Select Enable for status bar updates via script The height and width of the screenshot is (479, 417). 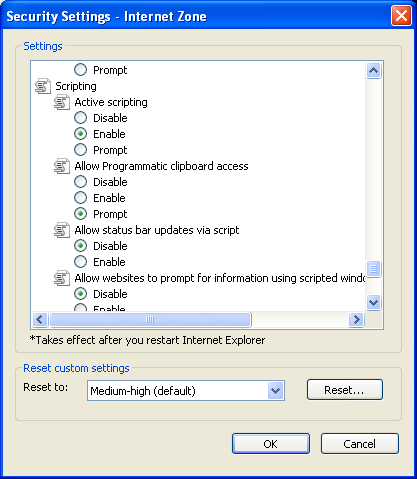(80, 262)
